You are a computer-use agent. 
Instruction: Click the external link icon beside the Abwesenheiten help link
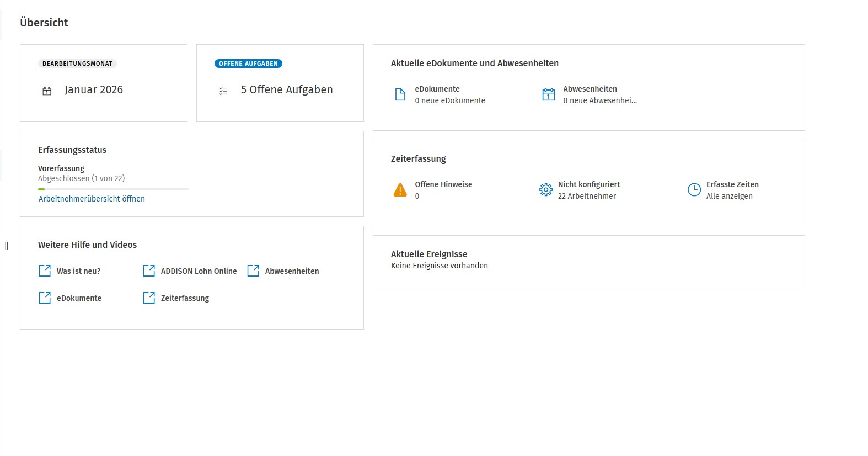pos(253,271)
